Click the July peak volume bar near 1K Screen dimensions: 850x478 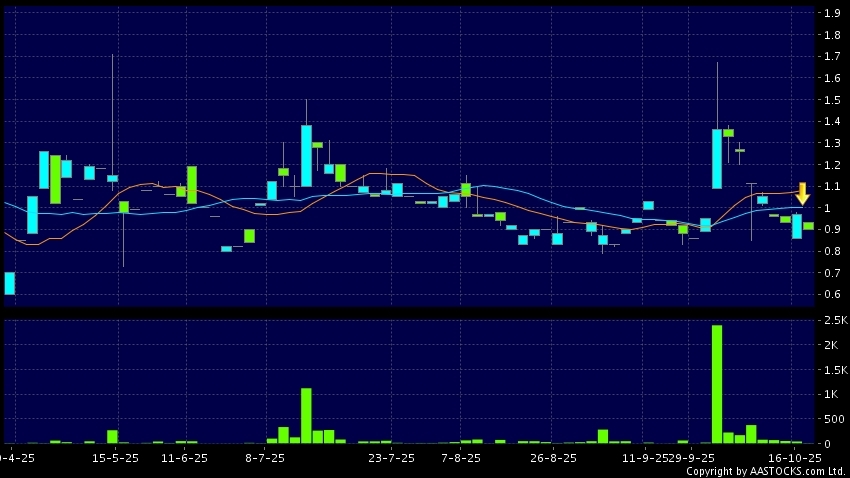pos(306,415)
